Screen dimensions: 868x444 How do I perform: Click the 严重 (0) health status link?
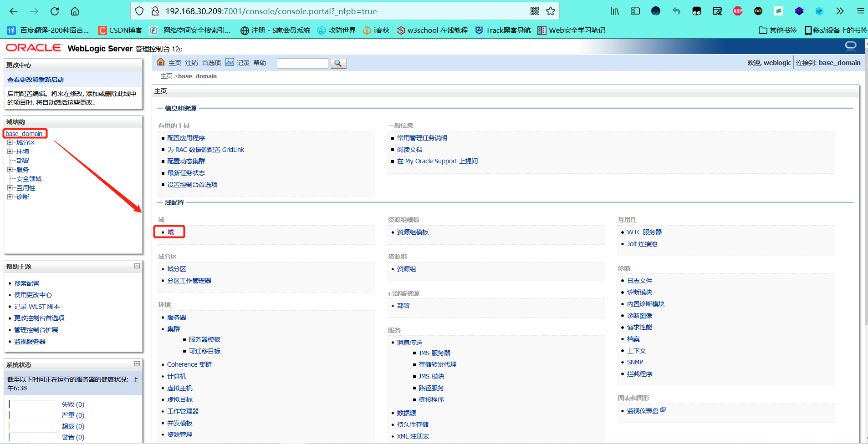tap(73, 415)
